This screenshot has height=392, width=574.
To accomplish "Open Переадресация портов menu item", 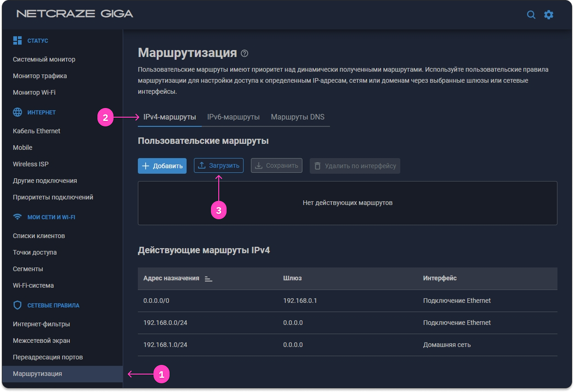I will click(48, 357).
